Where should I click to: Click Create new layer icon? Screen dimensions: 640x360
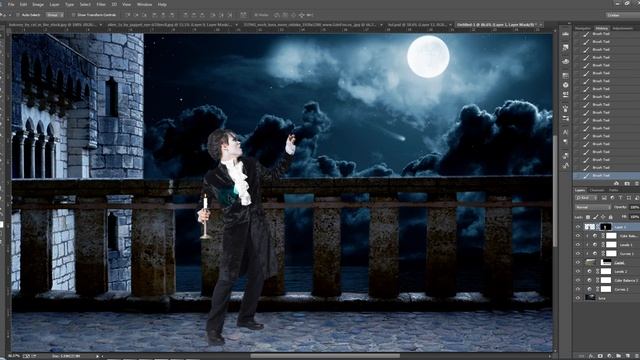[628, 356]
